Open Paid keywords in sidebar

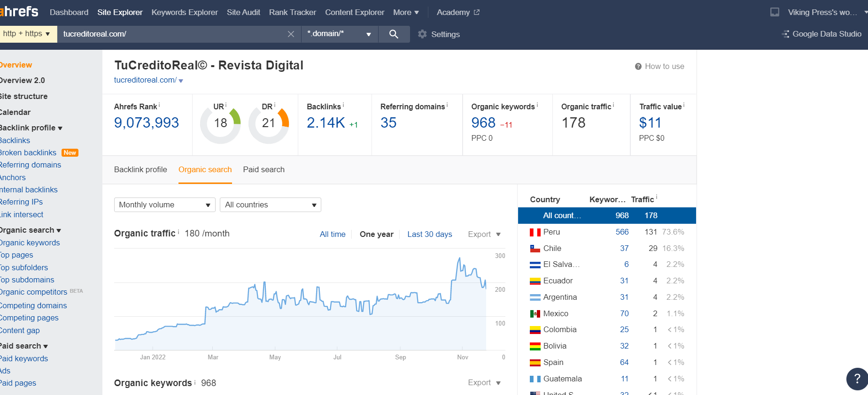click(24, 358)
